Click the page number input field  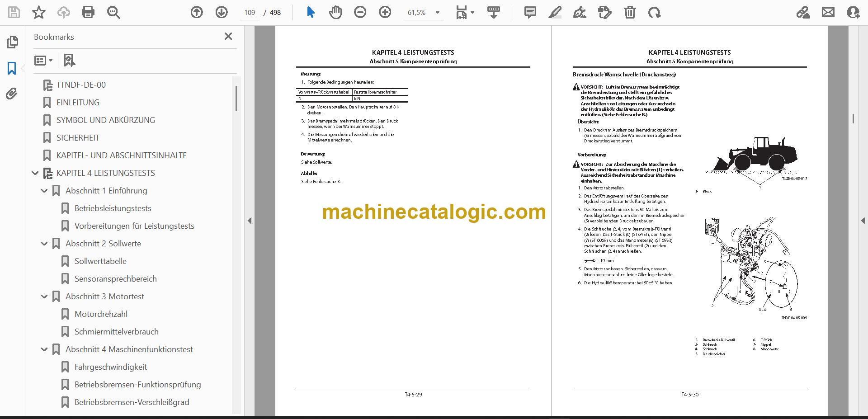tap(250, 13)
